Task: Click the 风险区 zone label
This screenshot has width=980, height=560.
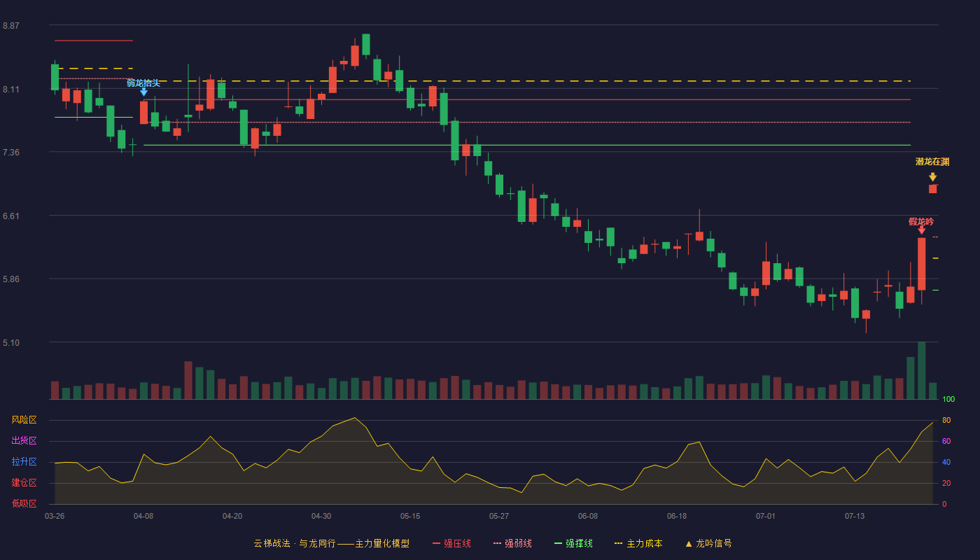Action: coord(24,420)
